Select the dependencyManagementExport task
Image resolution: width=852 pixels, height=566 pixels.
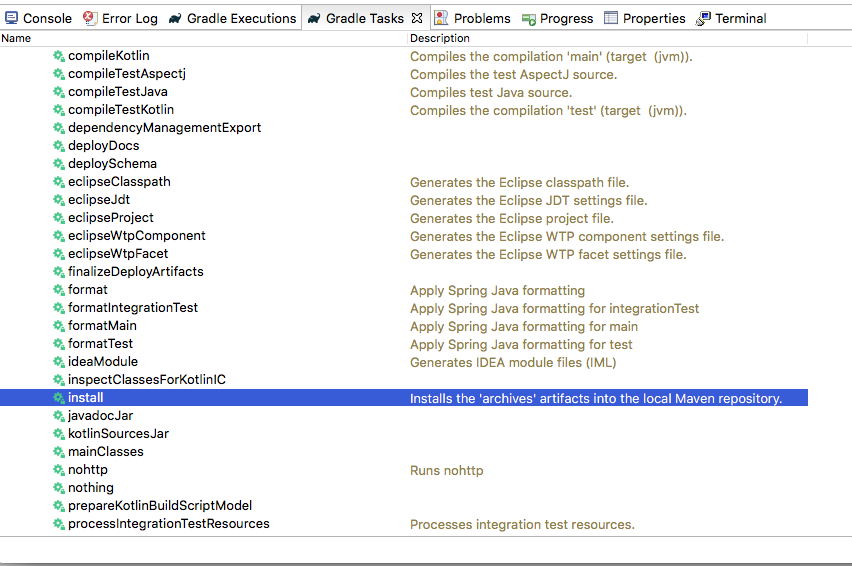[x=164, y=128]
